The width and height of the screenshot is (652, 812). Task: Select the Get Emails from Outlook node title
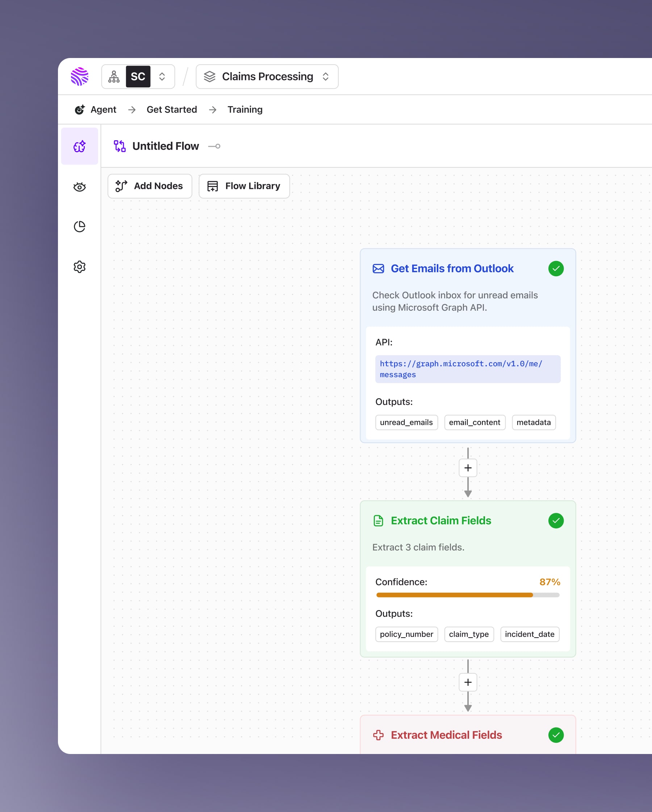coord(452,269)
